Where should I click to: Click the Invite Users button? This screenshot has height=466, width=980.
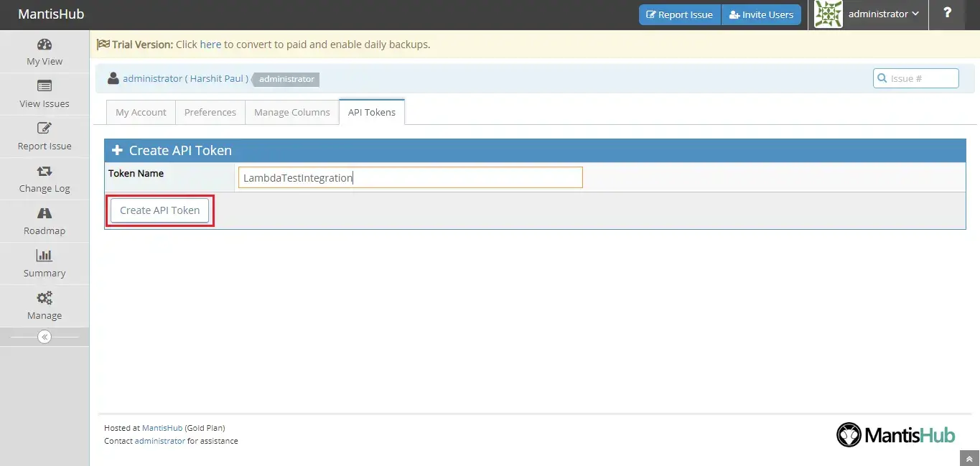click(761, 14)
